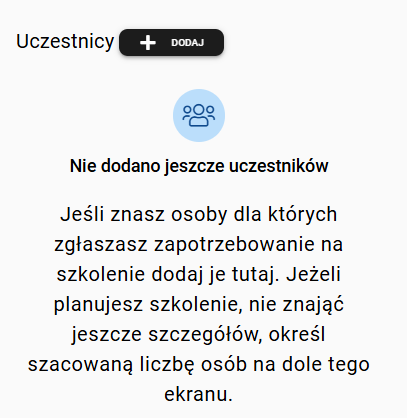
Task: Click the DODAJ button label text
Action: pos(187,43)
